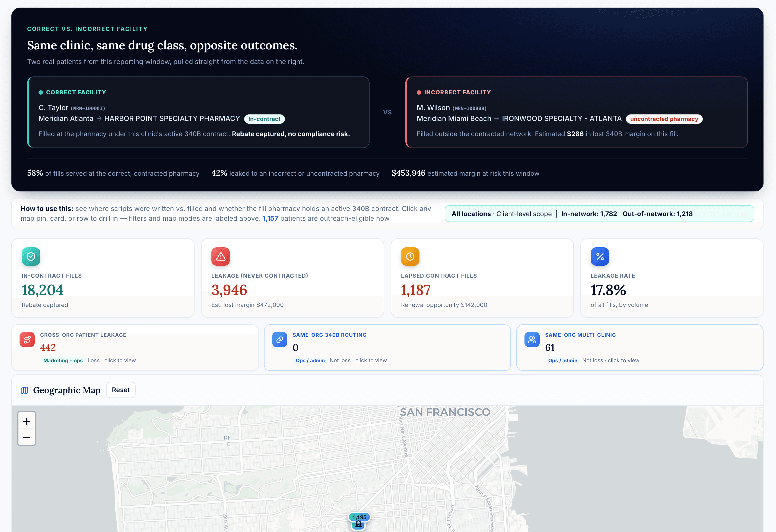Click the Renewal opportunity $142,000 text
This screenshot has width=776, height=532.
pyautogui.click(x=444, y=305)
